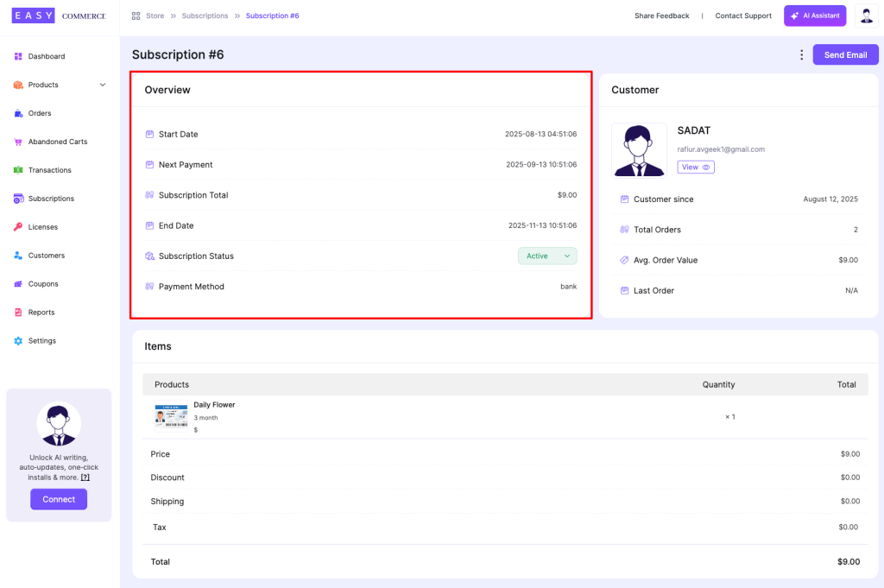Click the Products box icon
Screen dimensions: 884x588
click(18, 85)
